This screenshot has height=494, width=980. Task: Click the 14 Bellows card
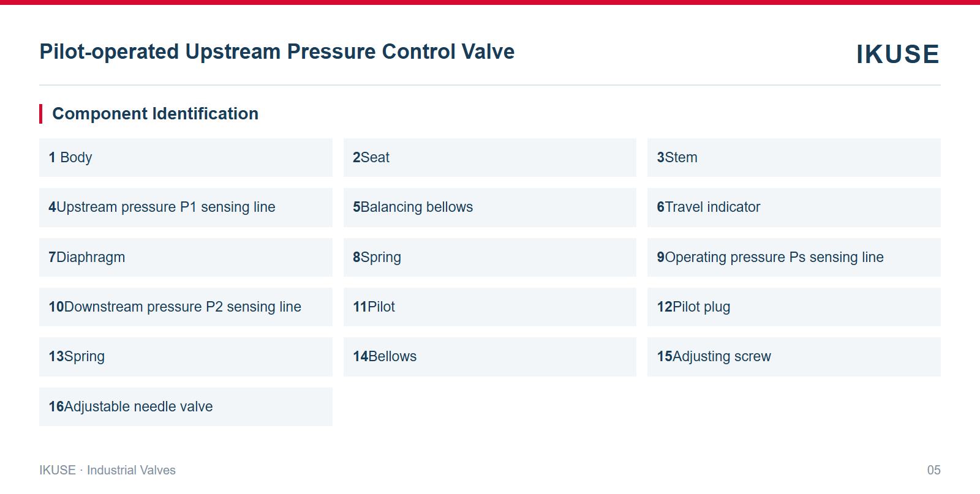click(490, 357)
